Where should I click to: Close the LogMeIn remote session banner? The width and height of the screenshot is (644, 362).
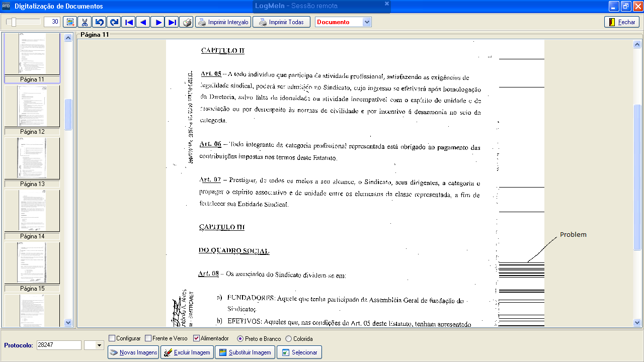tap(386, 4)
